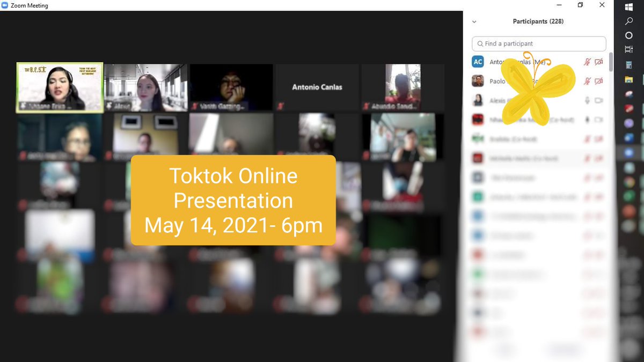The width and height of the screenshot is (644, 362).
Task: Click the muted microphone icon in Antonio Canlas (Me) row
Action: point(588,62)
